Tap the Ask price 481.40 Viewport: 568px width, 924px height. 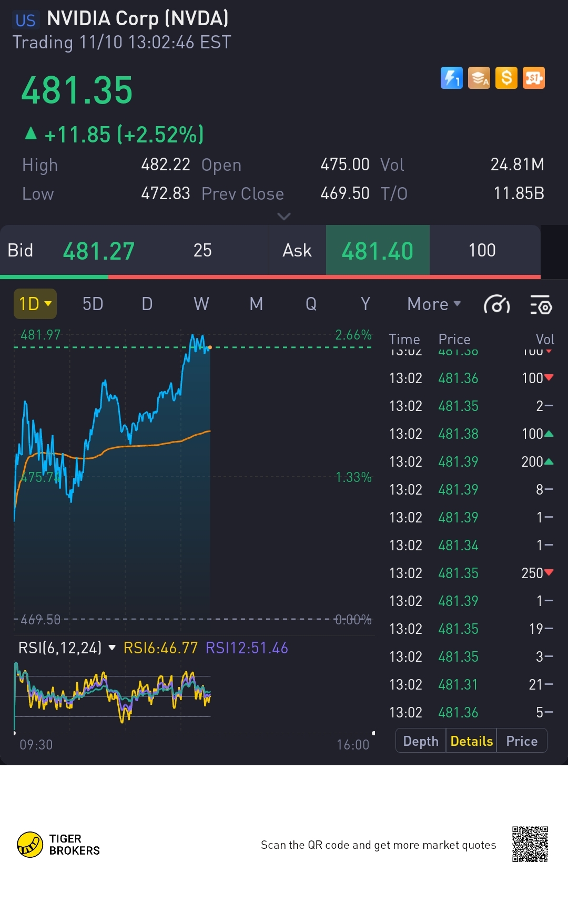coord(378,251)
